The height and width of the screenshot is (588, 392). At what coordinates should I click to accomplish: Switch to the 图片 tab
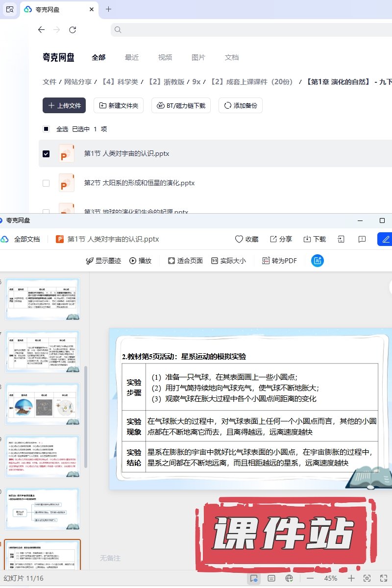(x=198, y=57)
